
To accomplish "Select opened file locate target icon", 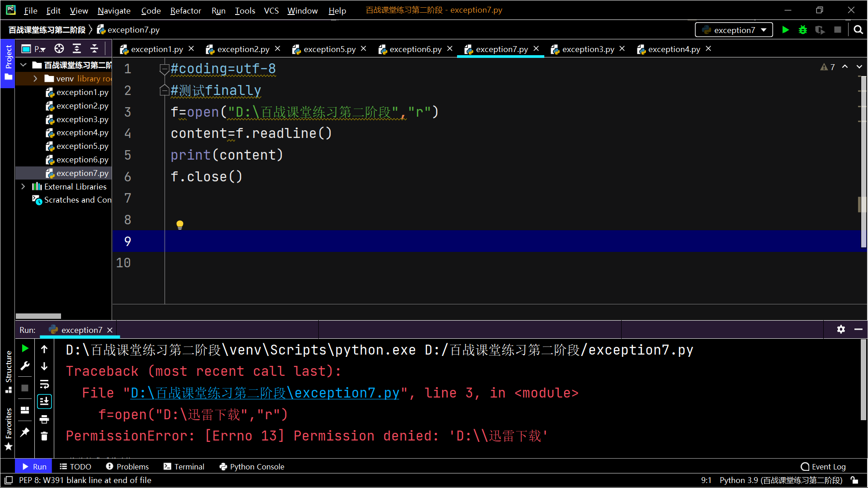I will (59, 48).
